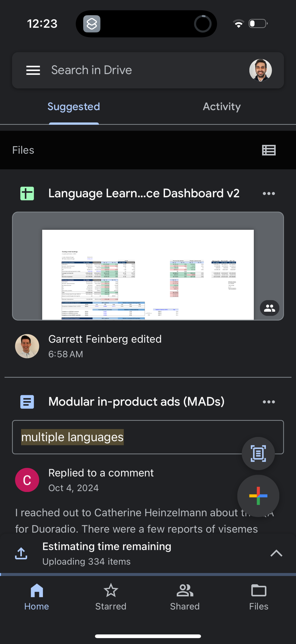
Task: Open the blue Docs file icon
Action: click(27, 402)
